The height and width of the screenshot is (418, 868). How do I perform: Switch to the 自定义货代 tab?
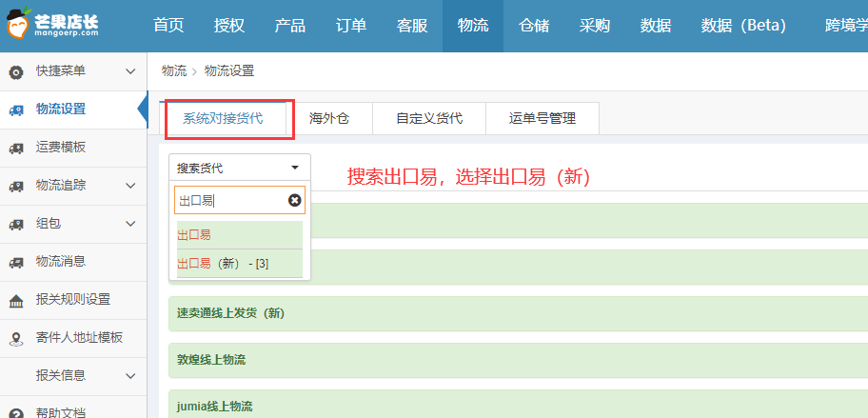pyautogui.click(x=429, y=118)
